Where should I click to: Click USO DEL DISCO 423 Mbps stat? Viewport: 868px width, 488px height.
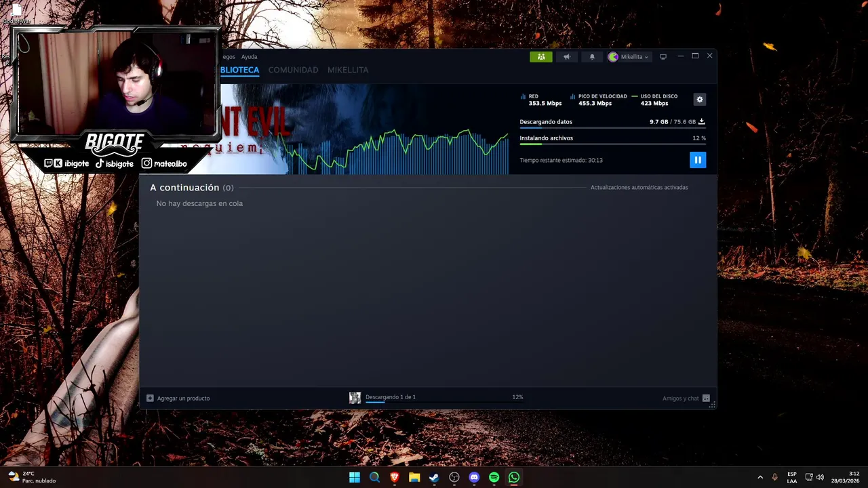pyautogui.click(x=654, y=100)
